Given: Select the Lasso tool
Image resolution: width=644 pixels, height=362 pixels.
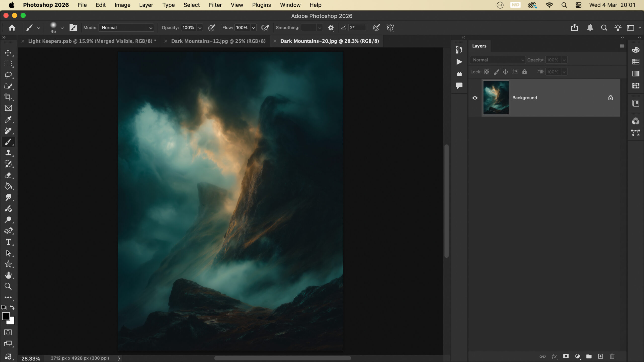Looking at the screenshot, I should [8, 75].
